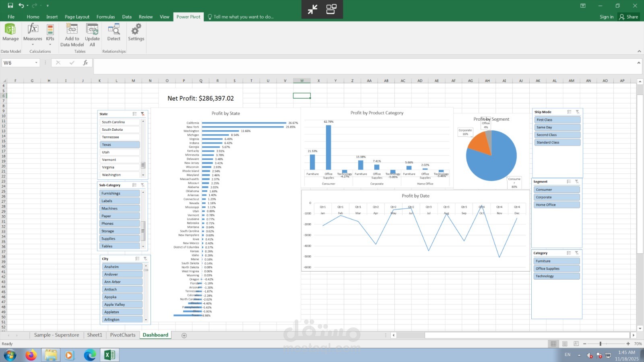Toggle multi-select on Category slicer
This screenshot has height=362, width=644.
pos(569,253)
